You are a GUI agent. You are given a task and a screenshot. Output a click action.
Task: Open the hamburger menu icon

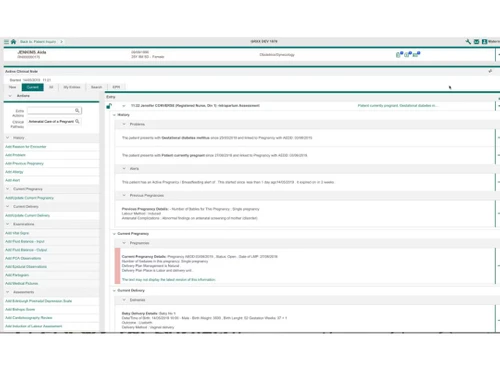tap(6, 42)
